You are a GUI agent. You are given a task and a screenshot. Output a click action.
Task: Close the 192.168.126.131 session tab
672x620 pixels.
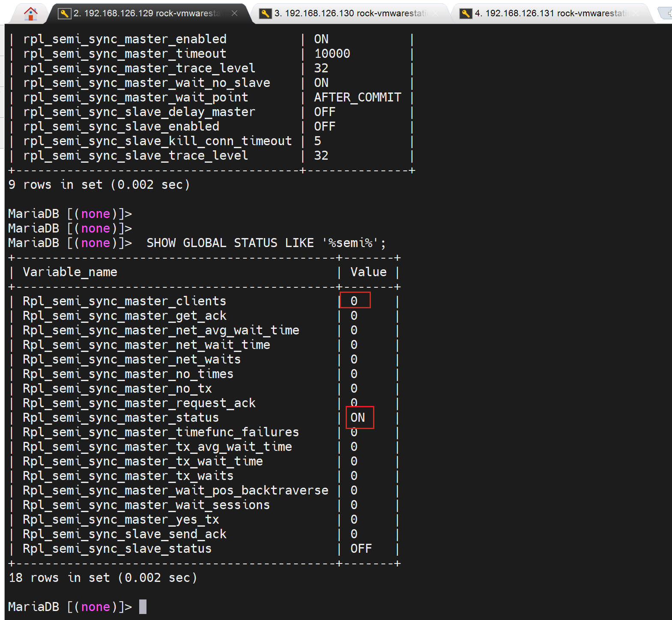click(x=636, y=13)
